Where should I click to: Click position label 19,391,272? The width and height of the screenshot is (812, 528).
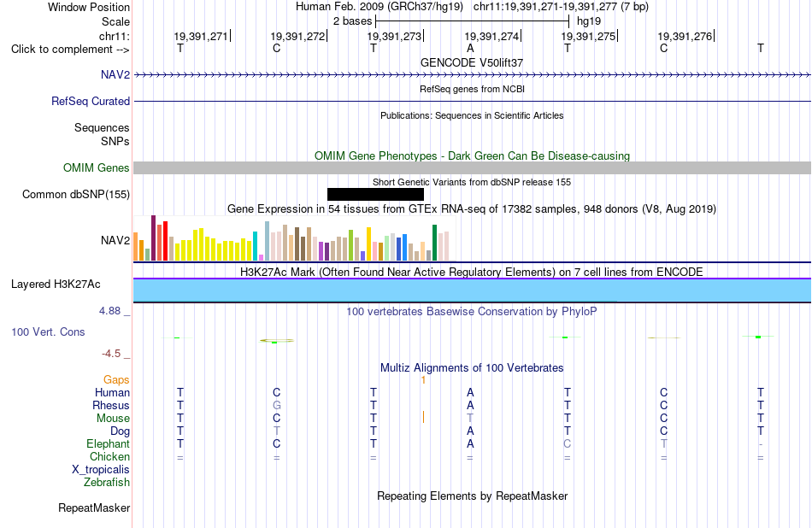297,36
